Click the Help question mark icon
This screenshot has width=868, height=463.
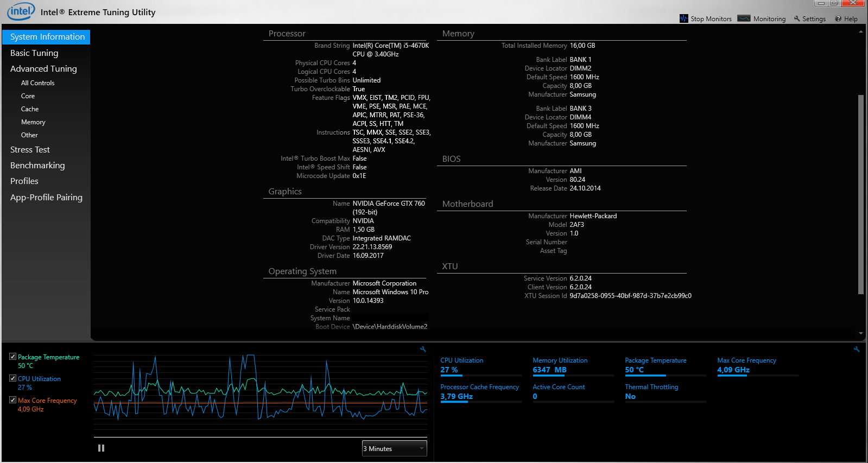[x=838, y=18]
